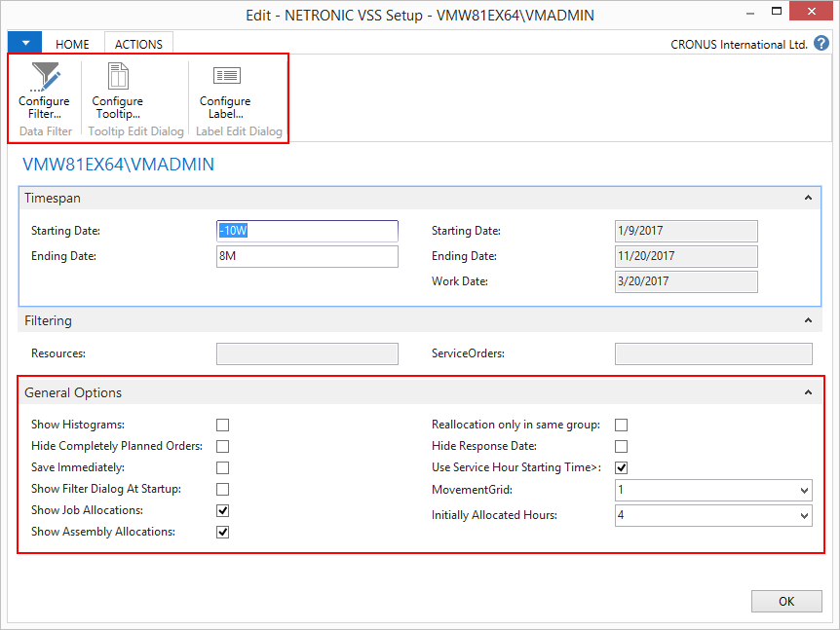
Task: Click the label icon above Configure Label
Action: pos(224,72)
